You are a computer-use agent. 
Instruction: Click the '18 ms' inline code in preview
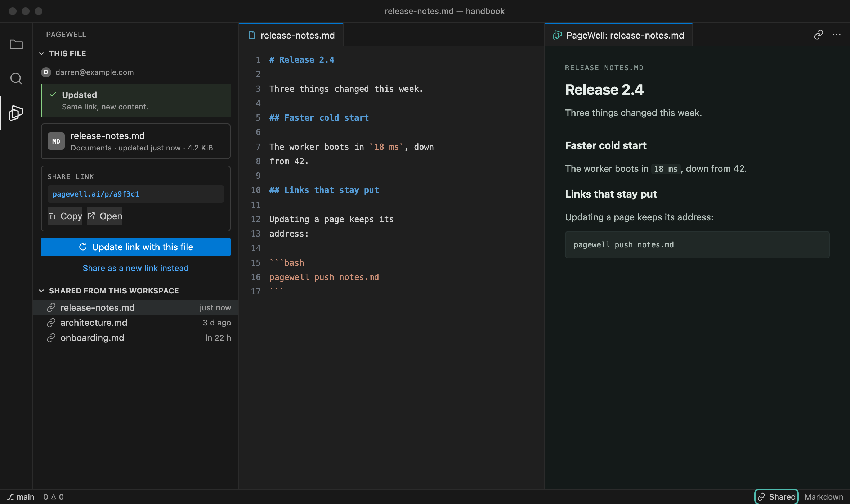(x=666, y=169)
